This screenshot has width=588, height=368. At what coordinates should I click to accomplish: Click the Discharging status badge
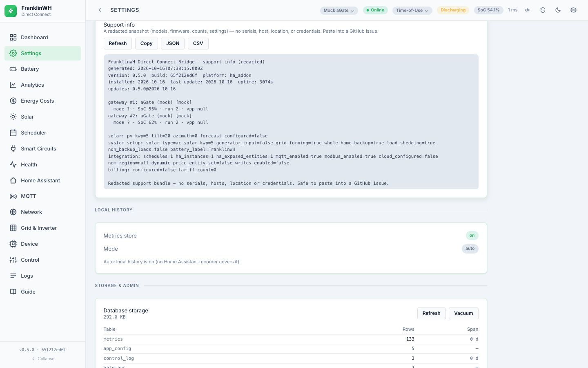point(453,10)
